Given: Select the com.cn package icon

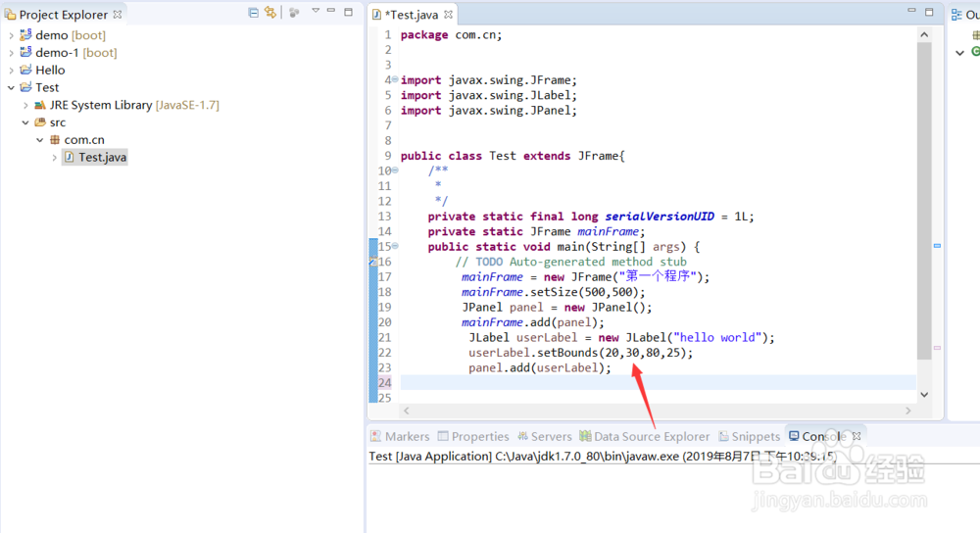Looking at the screenshot, I should 54,140.
